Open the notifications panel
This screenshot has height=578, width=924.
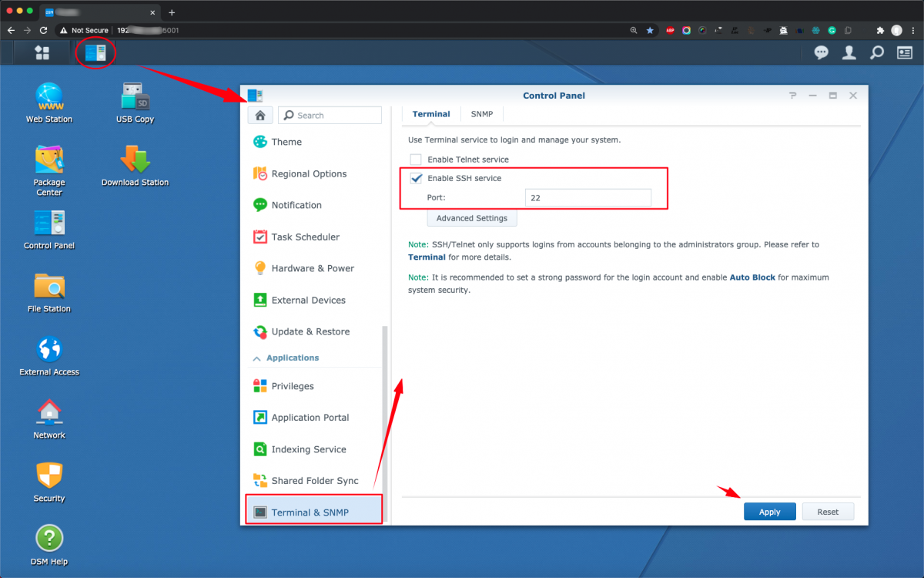(x=821, y=52)
